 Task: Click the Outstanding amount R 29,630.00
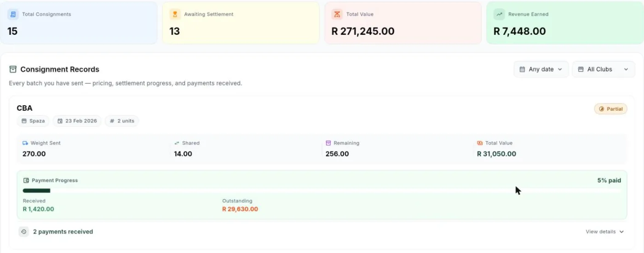(240, 209)
